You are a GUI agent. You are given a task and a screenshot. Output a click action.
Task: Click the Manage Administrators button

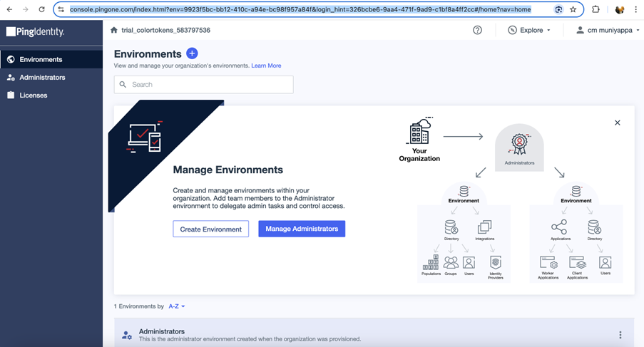(x=302, y=229)
